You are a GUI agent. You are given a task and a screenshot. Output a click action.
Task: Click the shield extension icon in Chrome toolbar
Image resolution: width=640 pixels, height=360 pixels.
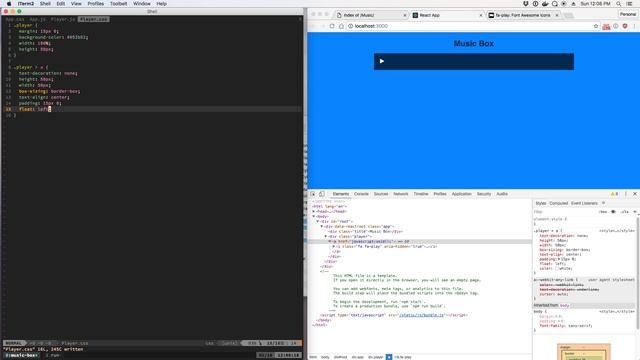pos(625,26)
